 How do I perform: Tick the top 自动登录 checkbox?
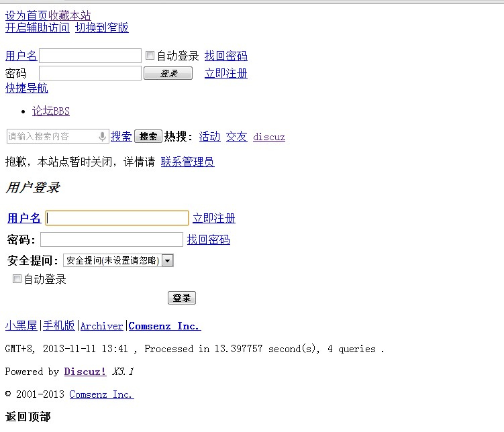click(x=150, y=55)
